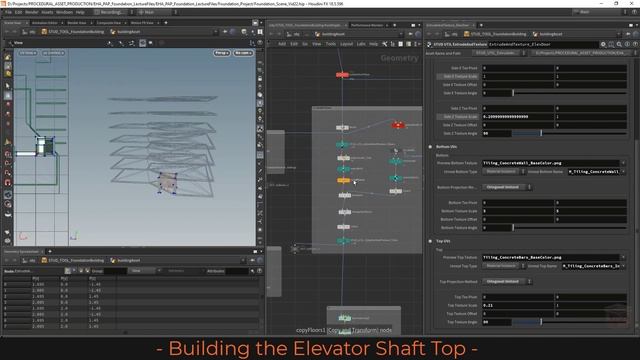Click the parameter pane info icon
The width and height of the screenshot is (640, 360).
click(x=627, y=44)
